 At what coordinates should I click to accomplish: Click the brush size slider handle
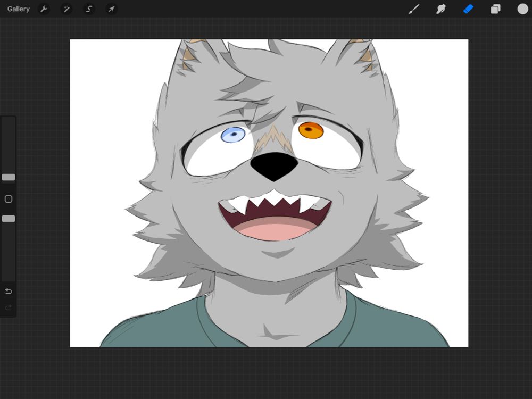[x=9, y=177]
